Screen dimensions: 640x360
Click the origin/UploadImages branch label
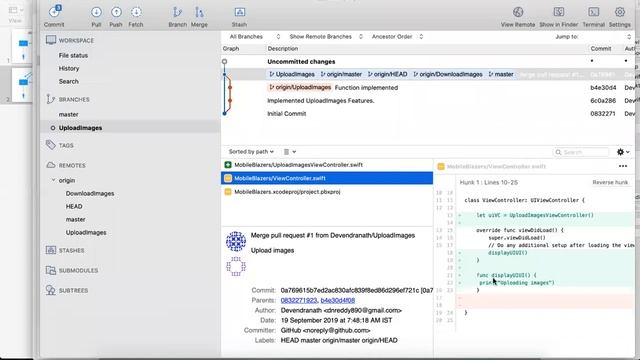(x=300, y=87)
